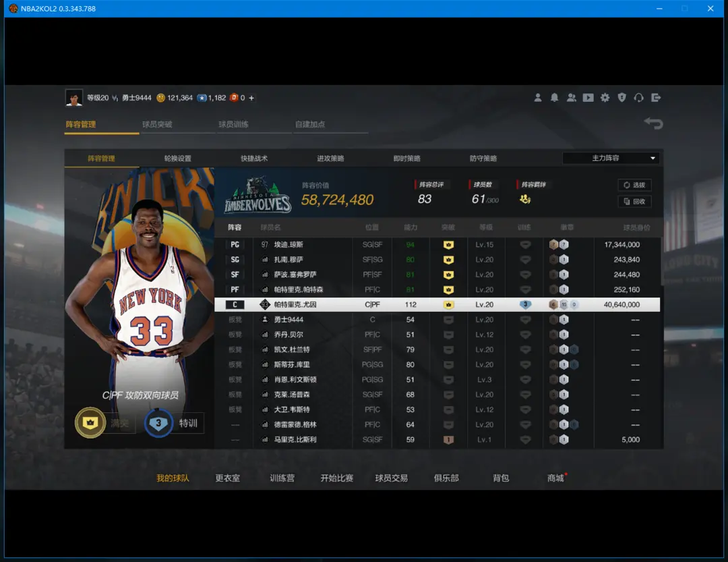
Task: Open customer support headset icon
Action: [639, 98]
